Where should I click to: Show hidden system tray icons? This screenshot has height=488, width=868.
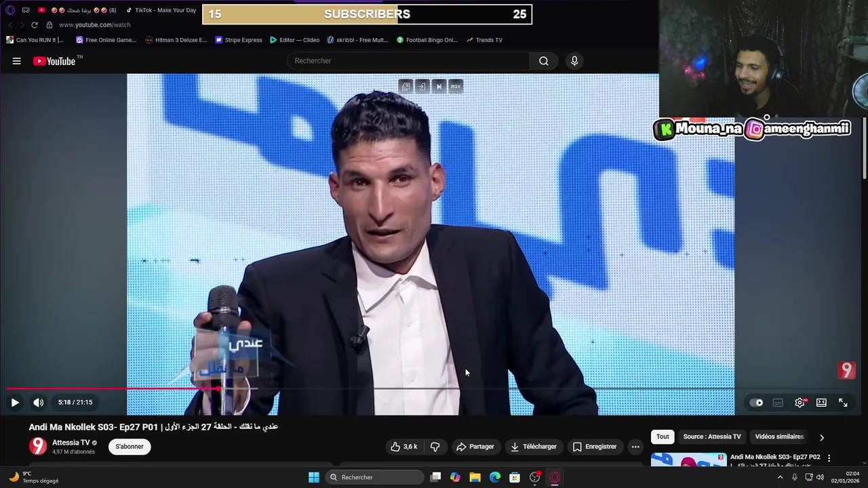780,477
